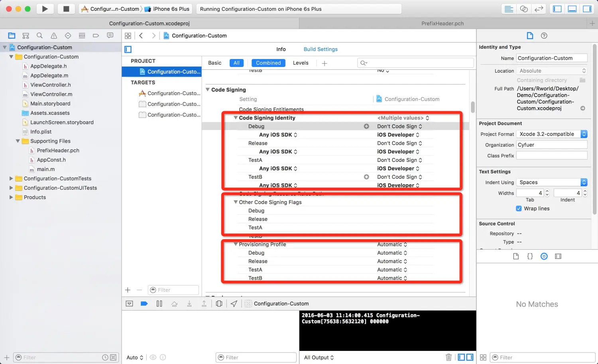Show the assistant editor
The width and height of the screenshot is (598, 364).
coord(524,9)
